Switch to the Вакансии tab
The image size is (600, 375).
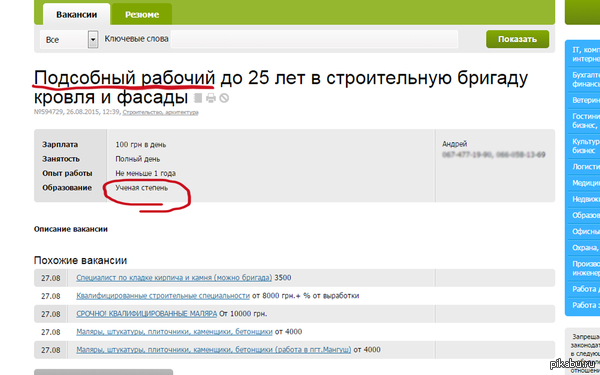(x=77, y=15)
